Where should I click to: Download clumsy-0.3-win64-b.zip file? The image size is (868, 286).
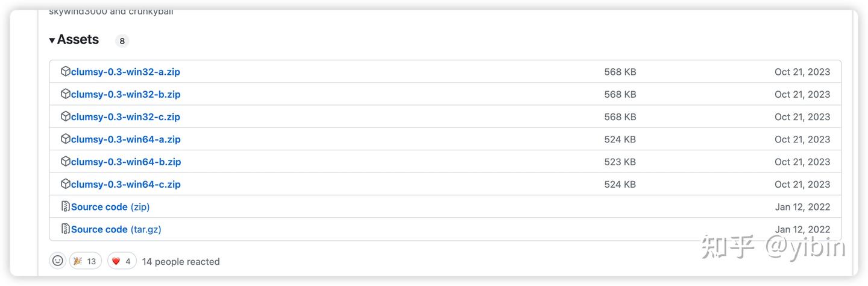pos(125,162)
